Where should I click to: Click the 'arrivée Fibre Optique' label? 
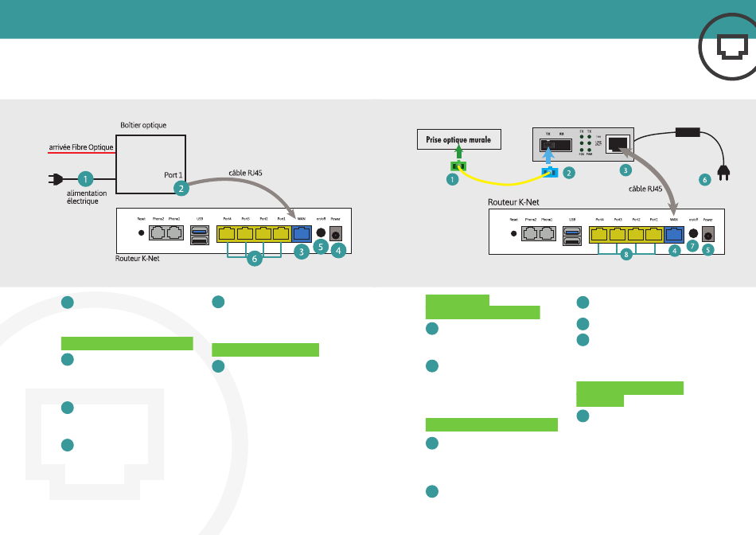(81, 147)
